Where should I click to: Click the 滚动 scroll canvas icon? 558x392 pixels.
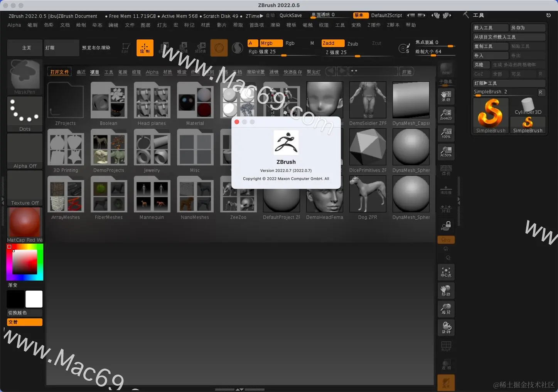click(x=446, y=96)
